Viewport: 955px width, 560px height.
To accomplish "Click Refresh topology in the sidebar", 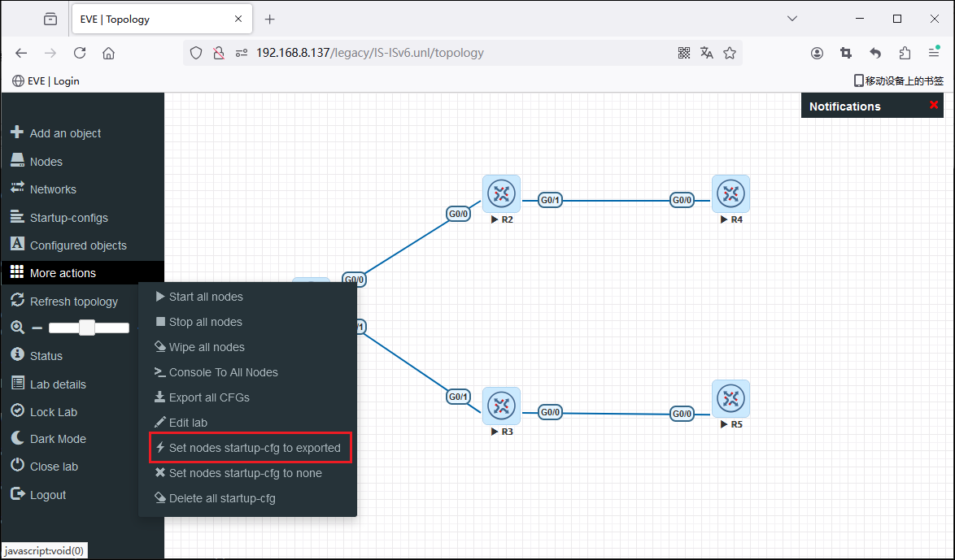I will coord(73,302).
